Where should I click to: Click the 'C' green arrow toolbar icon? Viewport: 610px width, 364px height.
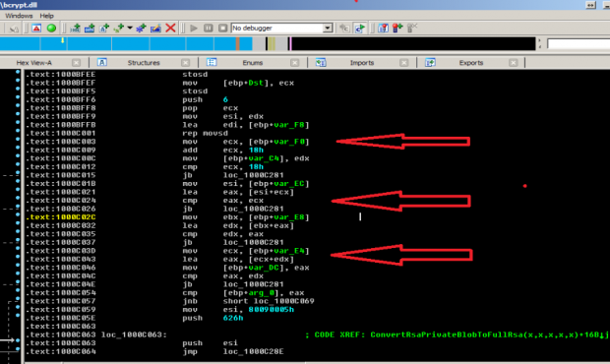pos(359,28)
